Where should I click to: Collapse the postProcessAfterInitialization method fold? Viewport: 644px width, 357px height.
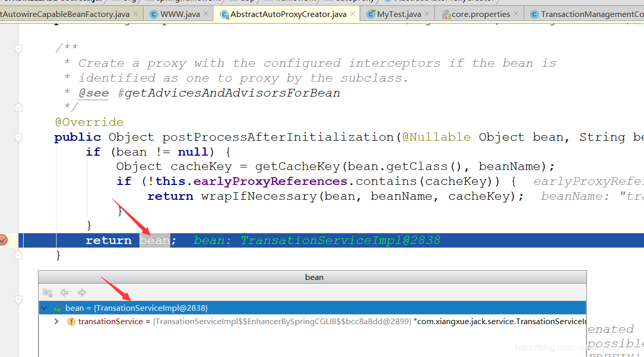click(x=19, y=138)
